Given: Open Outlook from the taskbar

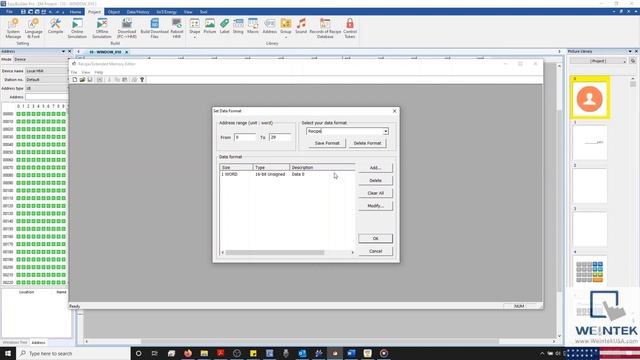Looking at the screenshot, I should coord(302,353).
